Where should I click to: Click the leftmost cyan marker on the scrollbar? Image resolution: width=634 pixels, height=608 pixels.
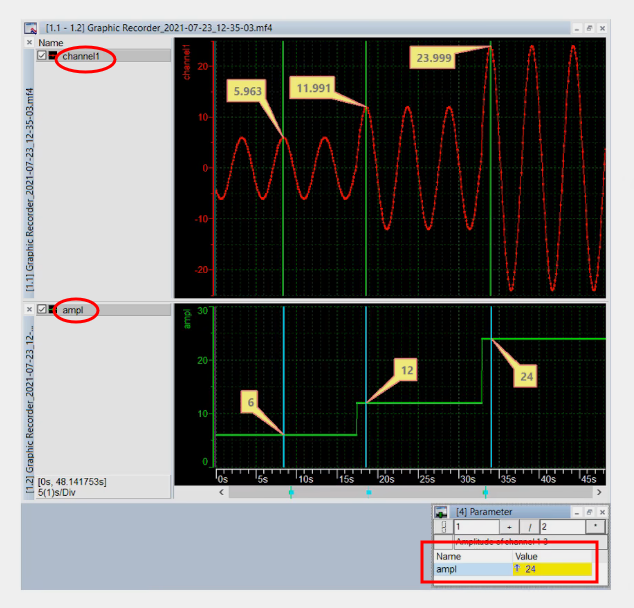click(291, 492)
